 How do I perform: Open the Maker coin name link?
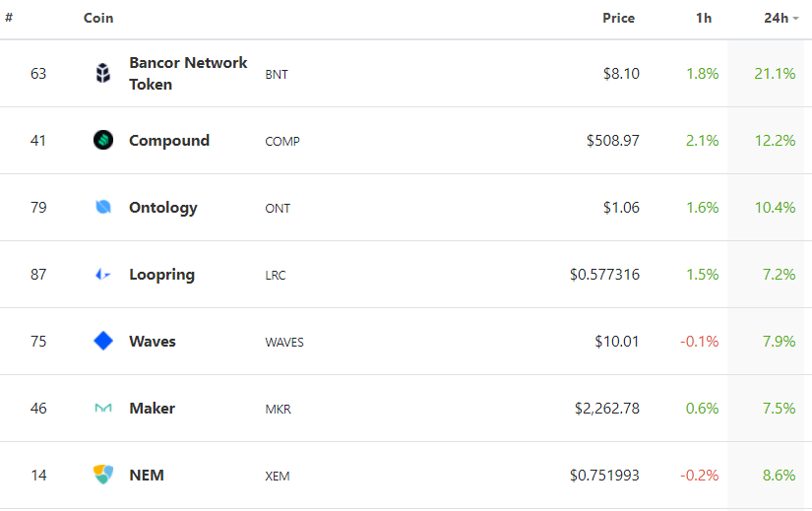pos(152,409)
